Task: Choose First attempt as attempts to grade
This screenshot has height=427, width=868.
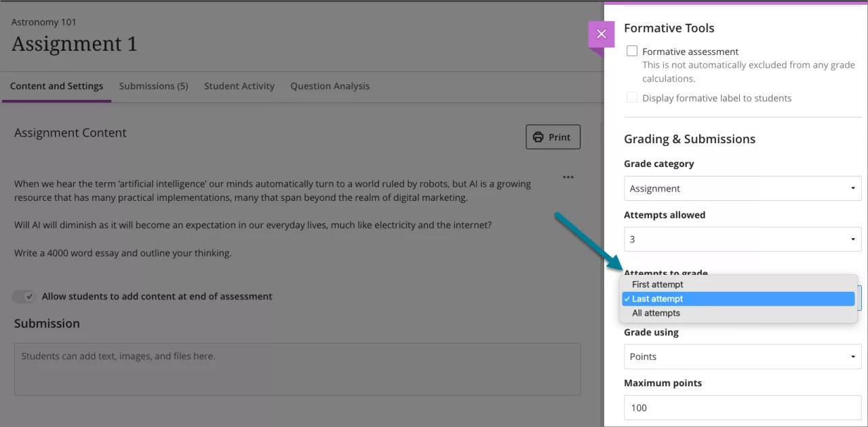Action: tap(657, 284)
